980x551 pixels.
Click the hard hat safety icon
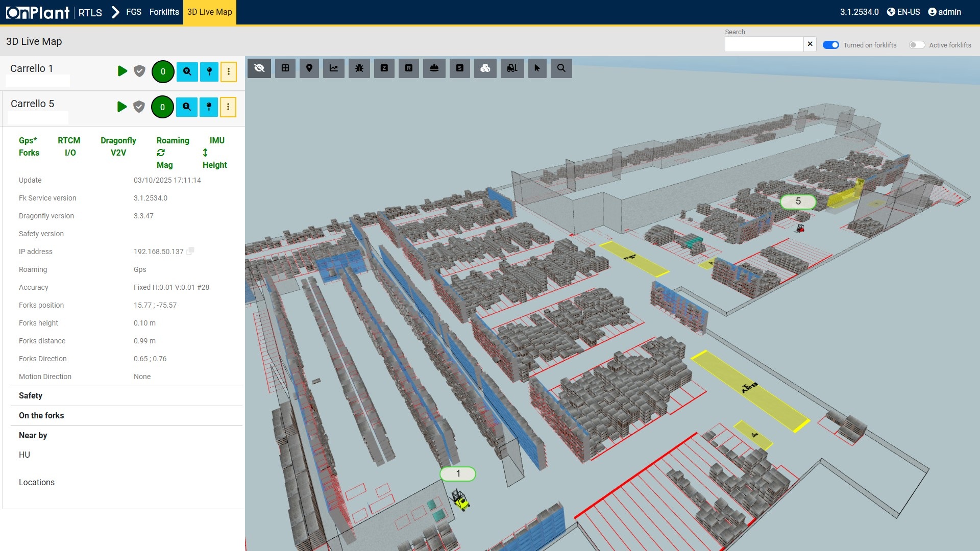coord(434,68)
